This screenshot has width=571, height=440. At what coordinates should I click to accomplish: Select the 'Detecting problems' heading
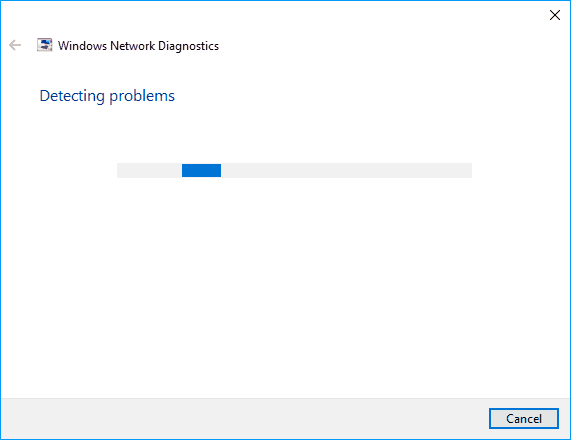click(107, 96)
